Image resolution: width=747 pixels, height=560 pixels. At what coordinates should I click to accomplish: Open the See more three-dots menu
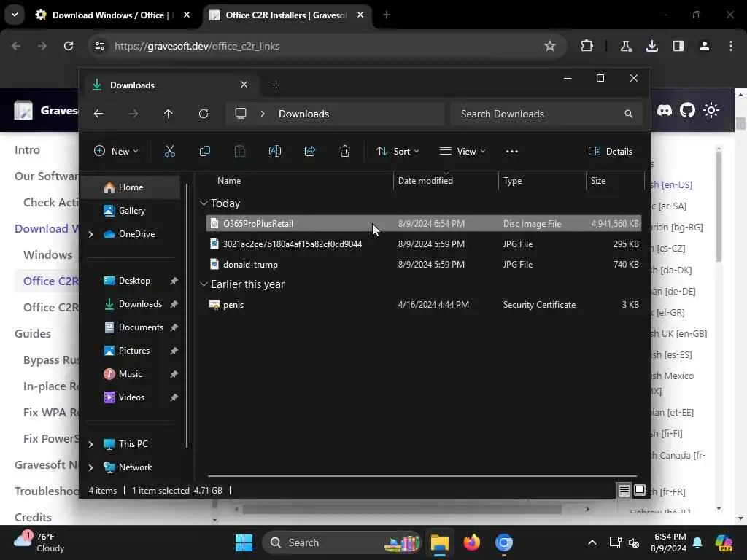click(x=511, y=152)
